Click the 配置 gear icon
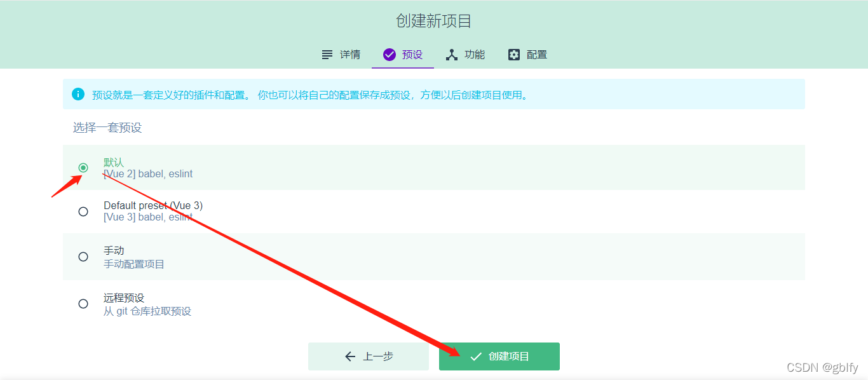The width and height of the screenshot is (868, 380). point(513,55)
